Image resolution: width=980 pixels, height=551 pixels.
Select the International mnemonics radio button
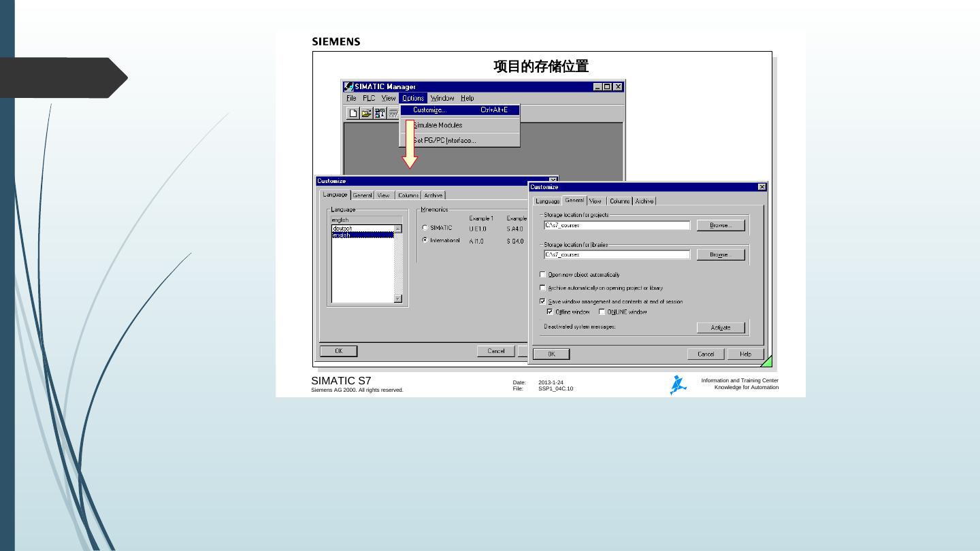pyautogui.click(x=425, y=240)
